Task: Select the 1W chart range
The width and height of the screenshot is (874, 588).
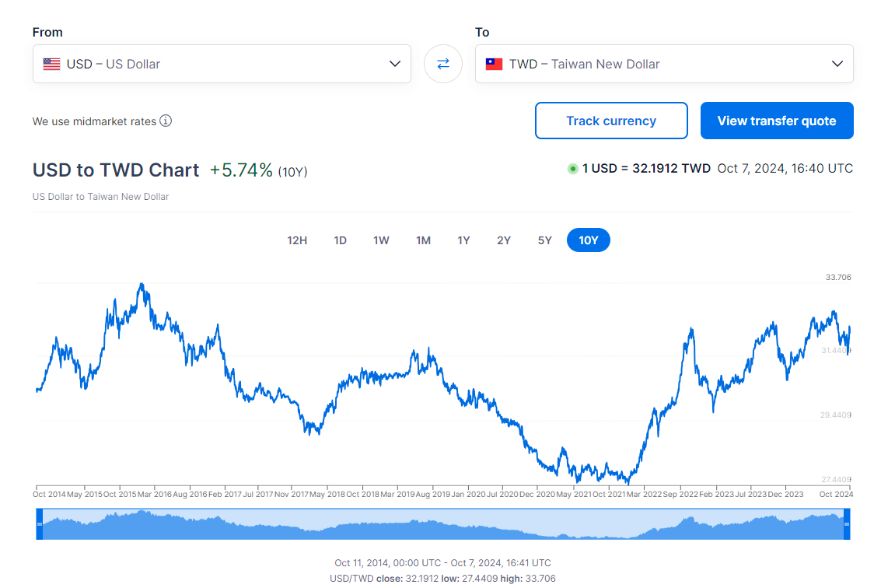Action: pos(381,240)
